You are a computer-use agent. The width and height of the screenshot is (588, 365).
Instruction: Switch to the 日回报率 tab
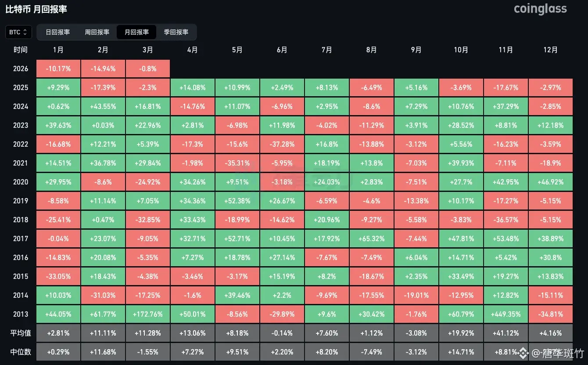coord(57,32)
